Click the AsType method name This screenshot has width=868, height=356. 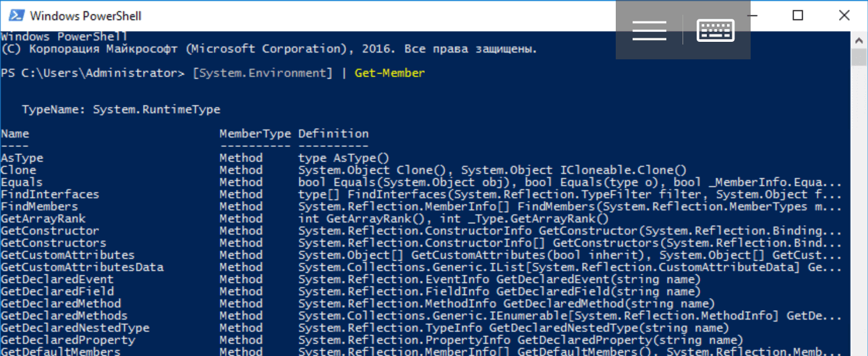(22, 158)
